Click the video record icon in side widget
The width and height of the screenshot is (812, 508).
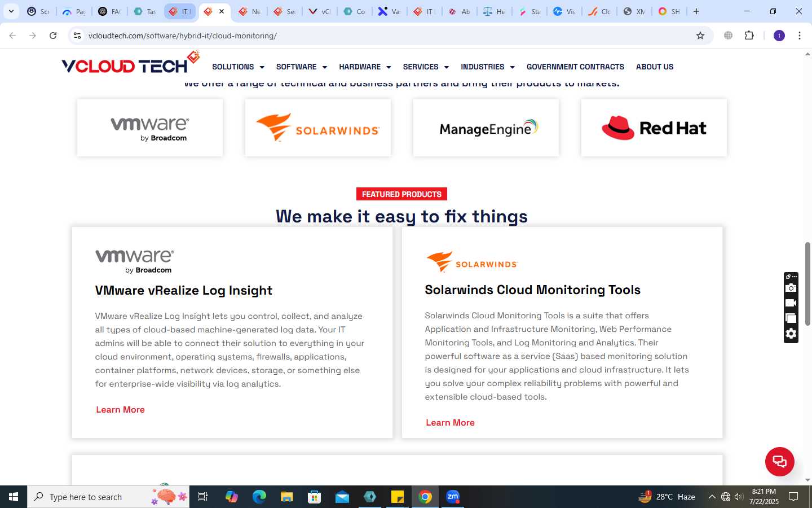coord(791,303)
